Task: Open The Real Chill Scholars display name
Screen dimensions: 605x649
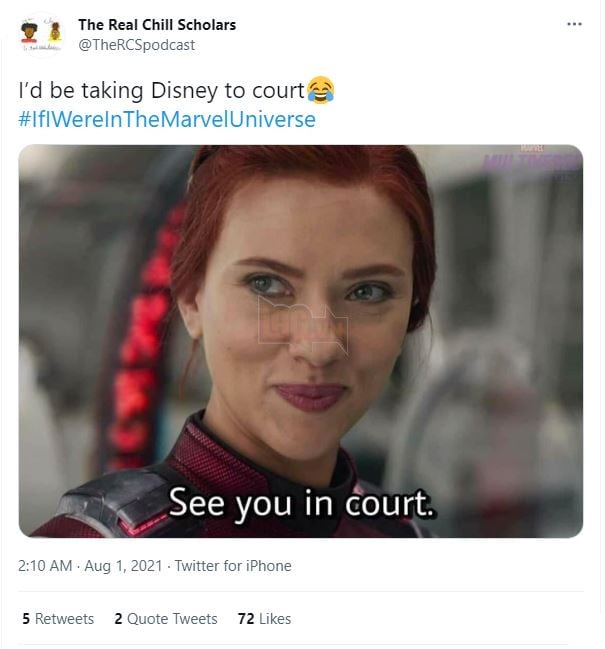Action: pyautogui.click(x=157, y=24)
